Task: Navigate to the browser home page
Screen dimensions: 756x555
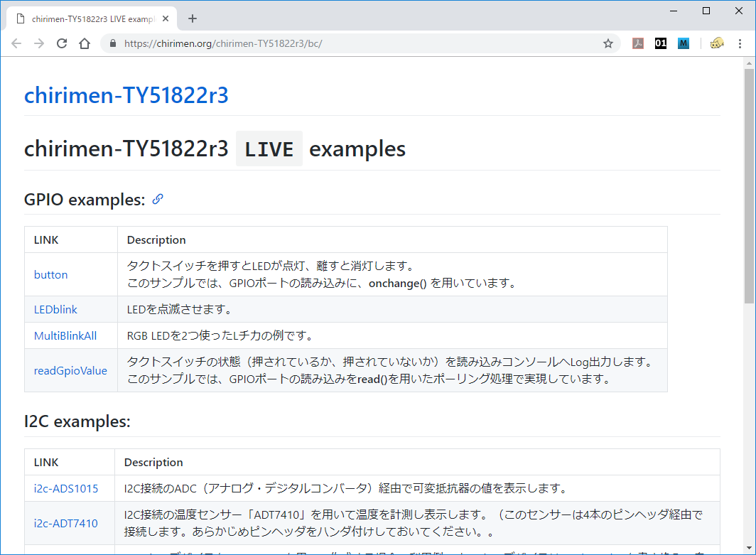Action: [85, 43]
